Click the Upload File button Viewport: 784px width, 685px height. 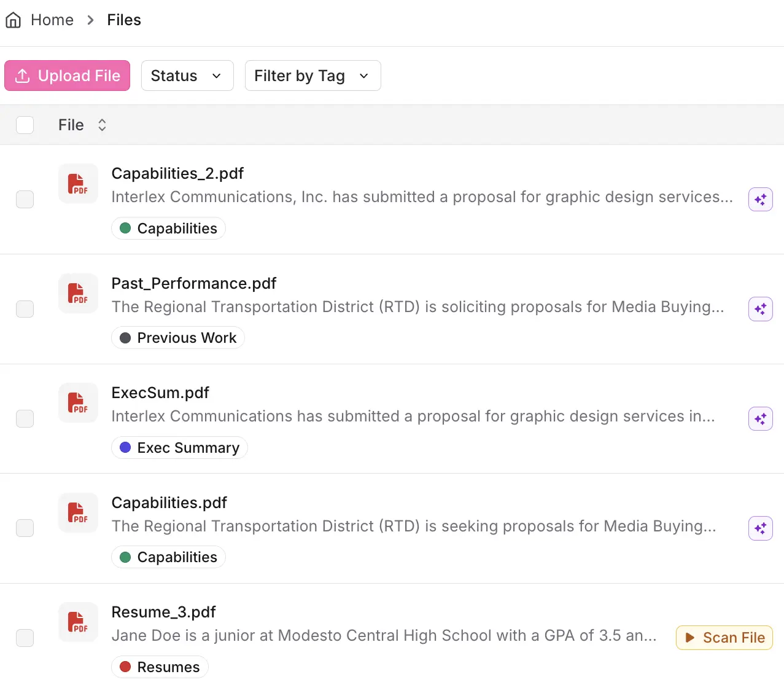coord(67,75)
